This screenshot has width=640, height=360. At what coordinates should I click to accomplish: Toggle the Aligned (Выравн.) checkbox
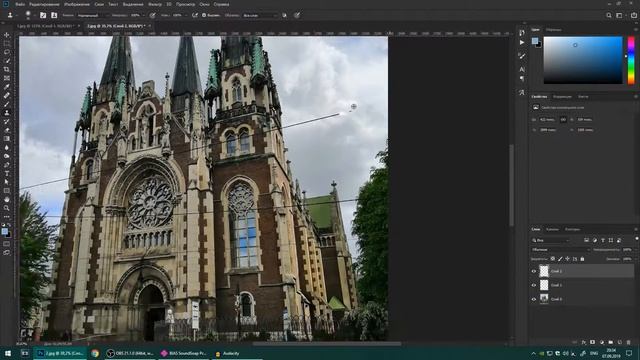pos(204,15)
